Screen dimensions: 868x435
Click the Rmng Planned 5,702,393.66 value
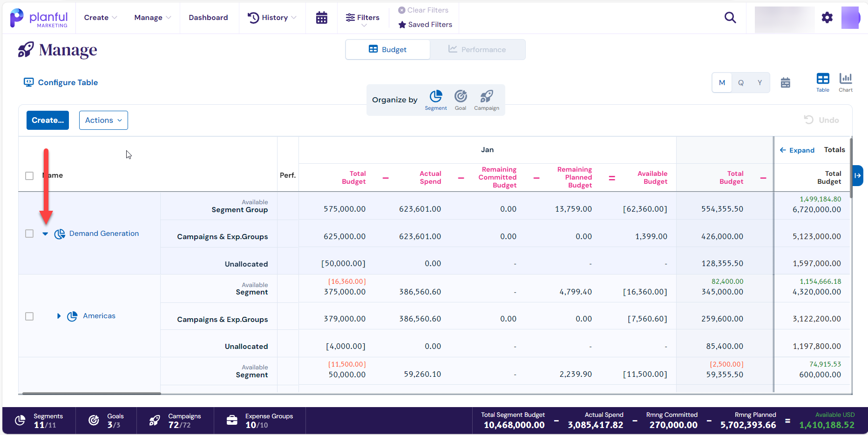pos(748,425)
